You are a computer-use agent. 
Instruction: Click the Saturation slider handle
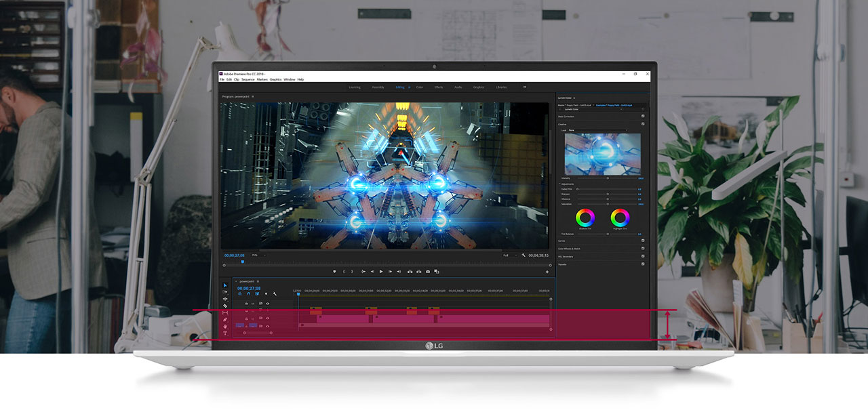point(608,203)
